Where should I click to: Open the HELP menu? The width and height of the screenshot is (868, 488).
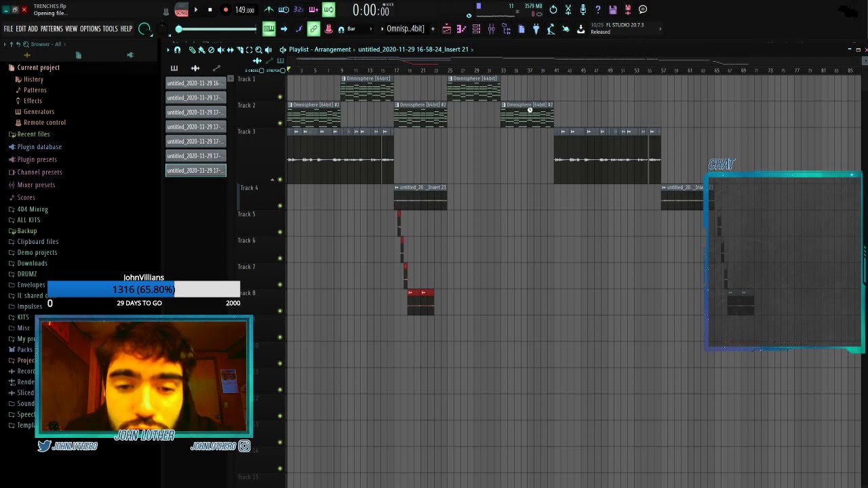click(127, 29)
